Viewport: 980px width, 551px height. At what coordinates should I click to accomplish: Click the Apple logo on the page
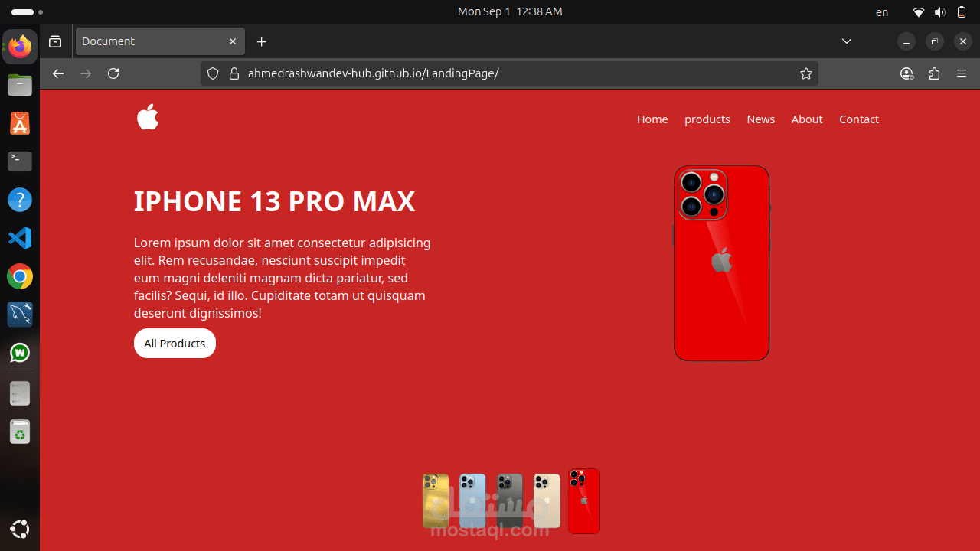point(148,117)
